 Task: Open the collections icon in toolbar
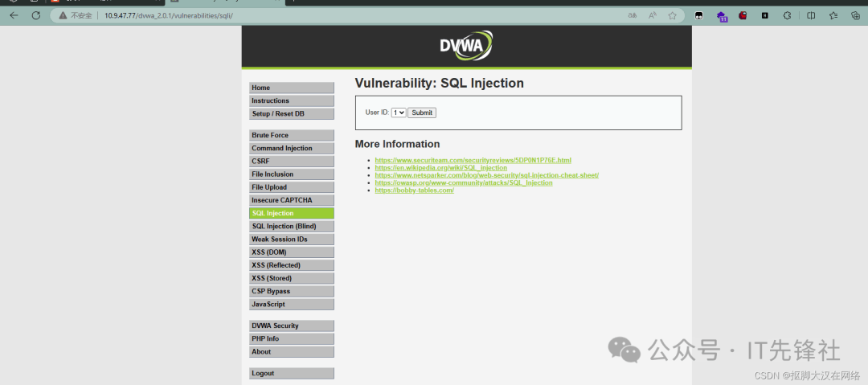(x=855, y=15)
